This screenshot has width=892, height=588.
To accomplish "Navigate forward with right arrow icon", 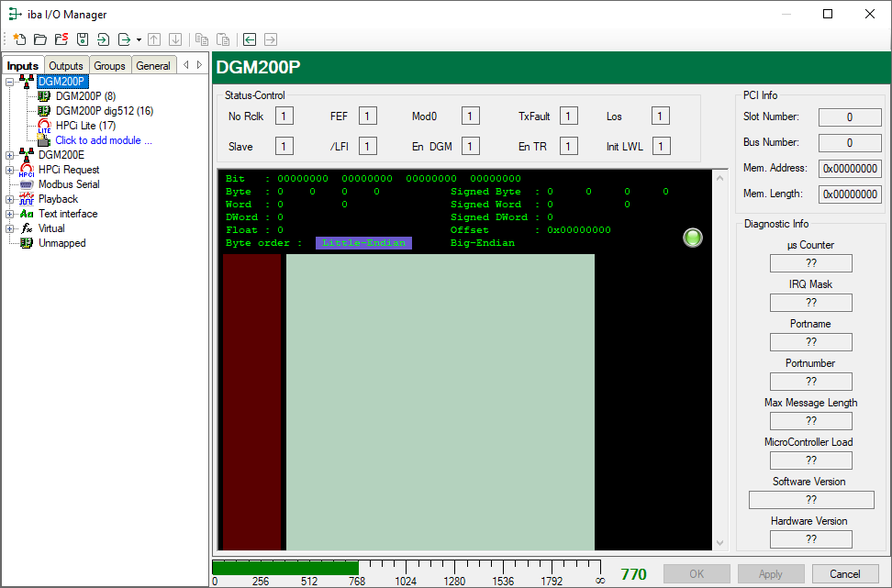I will coord(271,39).
